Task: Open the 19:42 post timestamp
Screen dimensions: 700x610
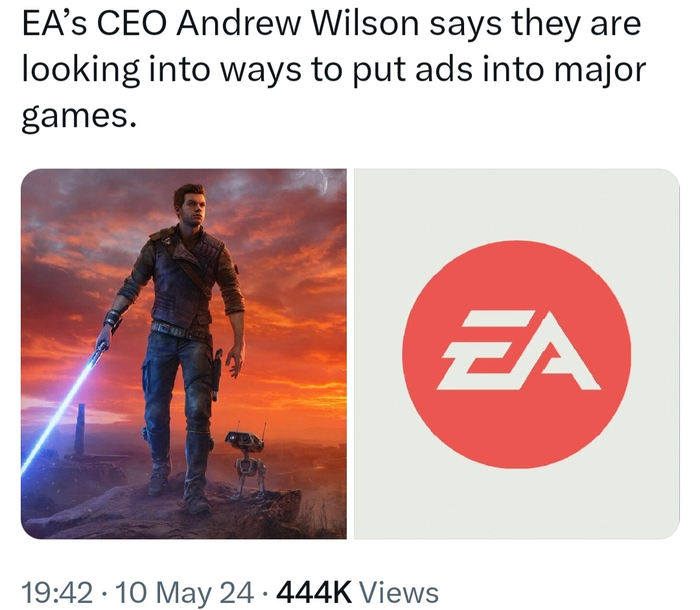Action: click(x=58, y=592)
